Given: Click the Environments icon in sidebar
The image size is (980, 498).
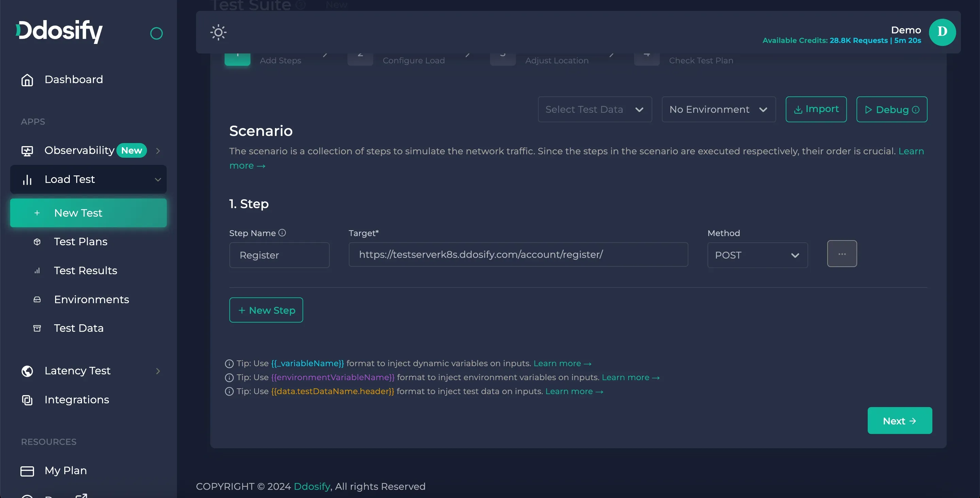Looking at the screenshot, I should coord(37,300).
